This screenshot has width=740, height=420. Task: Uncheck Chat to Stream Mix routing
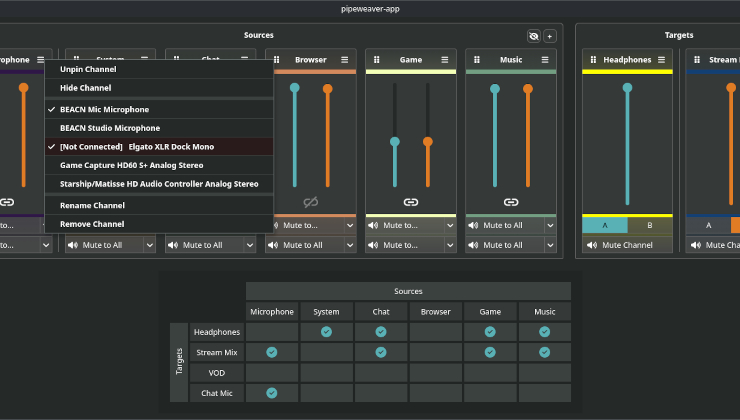(x=381, y=353)
